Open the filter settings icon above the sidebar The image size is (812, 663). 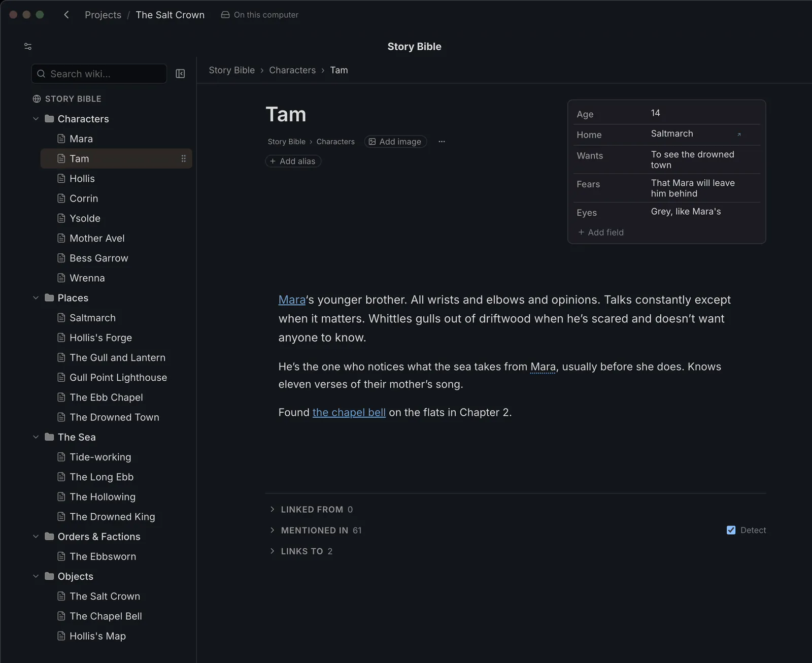click(28, 47)
